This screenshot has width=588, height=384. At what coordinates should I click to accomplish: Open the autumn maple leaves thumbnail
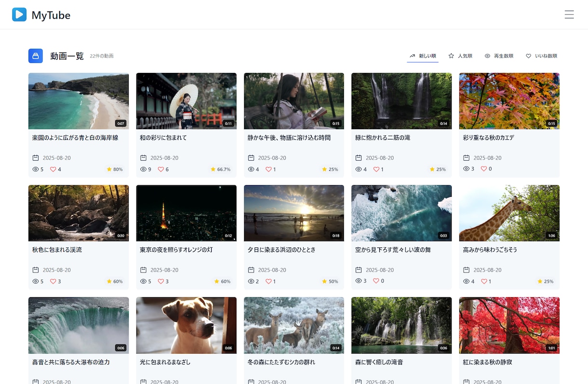tap(509, 101)
